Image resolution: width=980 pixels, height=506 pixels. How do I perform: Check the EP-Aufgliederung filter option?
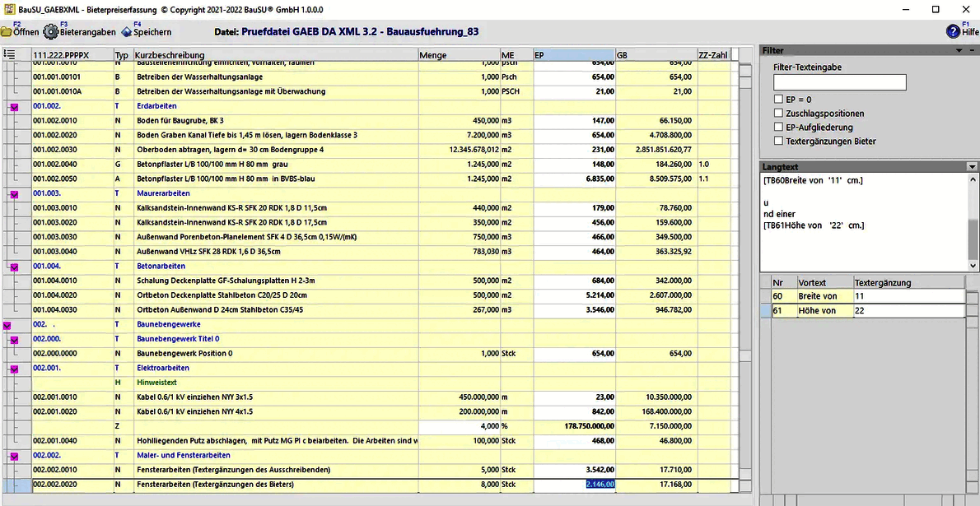[778, 128]
